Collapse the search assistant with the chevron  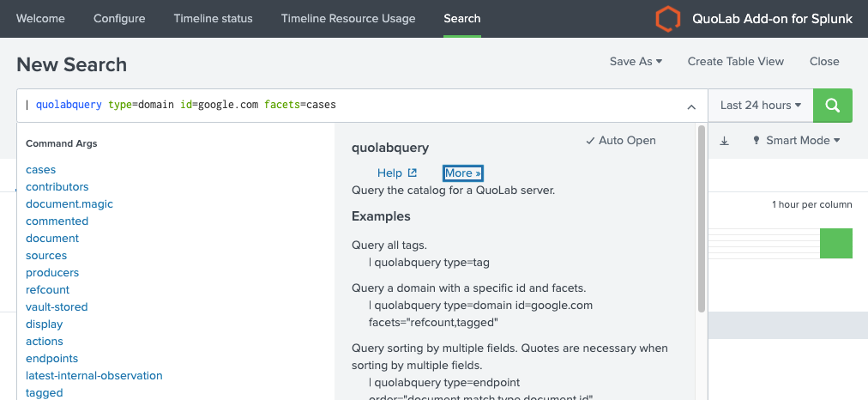coord(691,106)
